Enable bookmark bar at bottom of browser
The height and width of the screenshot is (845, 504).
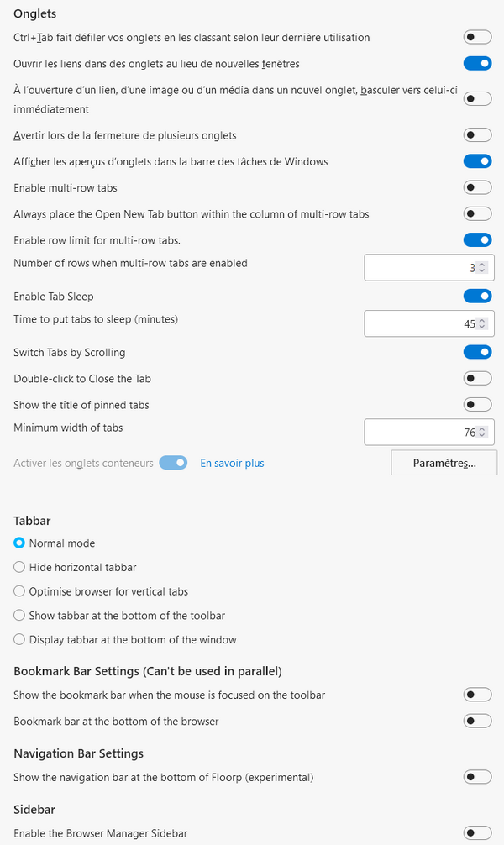pos(477,721)
